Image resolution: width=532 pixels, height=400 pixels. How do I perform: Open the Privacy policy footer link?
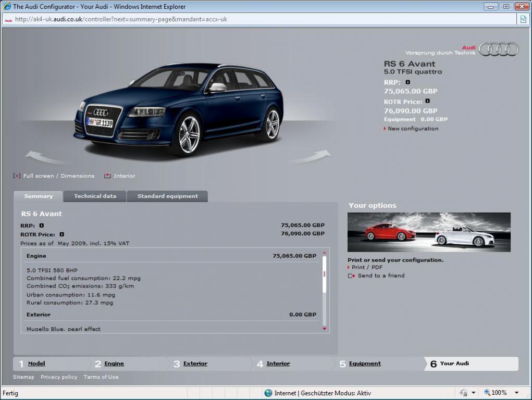(x=59, y=377)
